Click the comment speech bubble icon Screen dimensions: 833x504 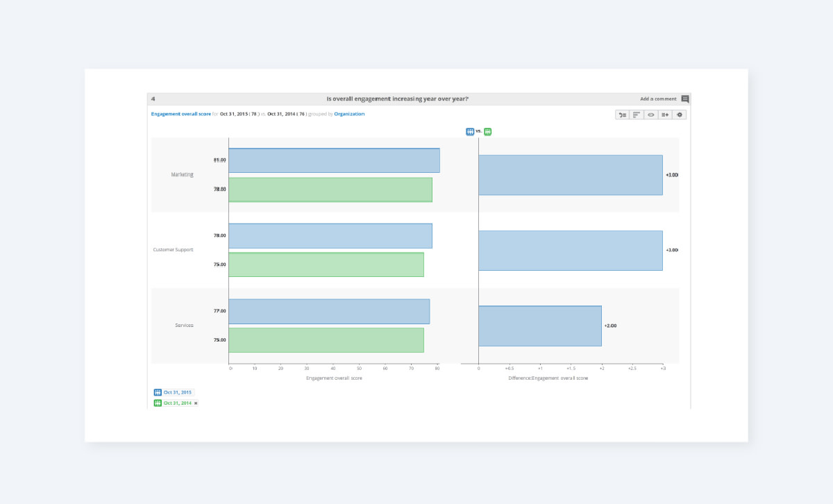pos(685,99)
